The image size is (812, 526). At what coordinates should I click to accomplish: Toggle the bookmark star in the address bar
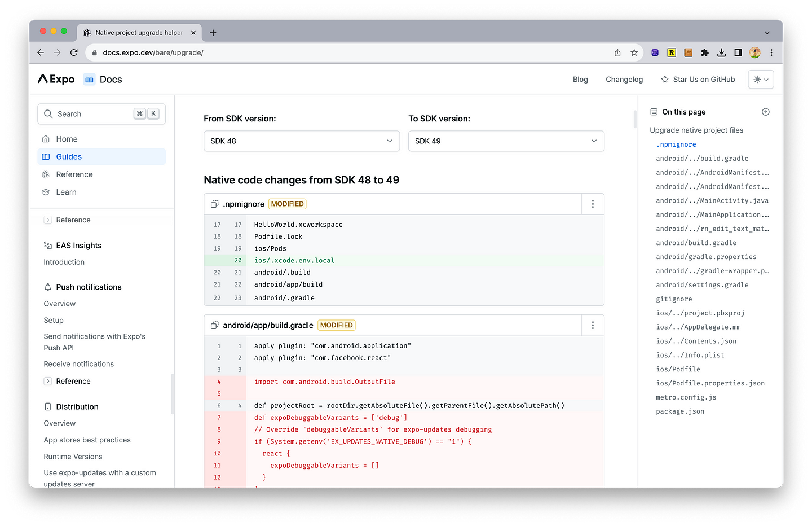click(634, 52)
